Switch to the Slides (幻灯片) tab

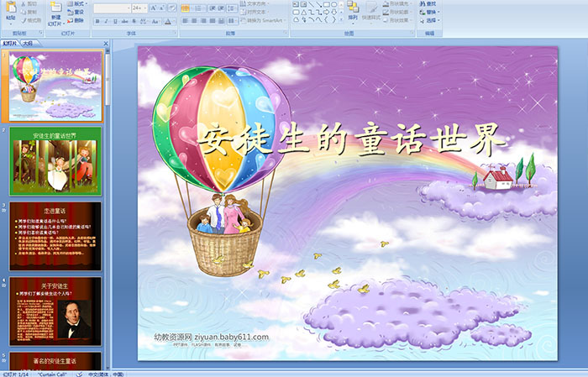[x=10, y=44]
